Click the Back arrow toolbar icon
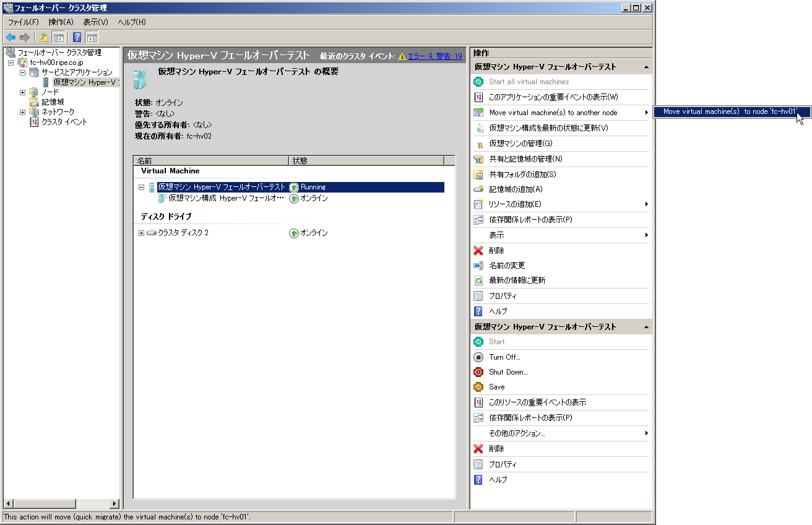 (x=11, y=37)
